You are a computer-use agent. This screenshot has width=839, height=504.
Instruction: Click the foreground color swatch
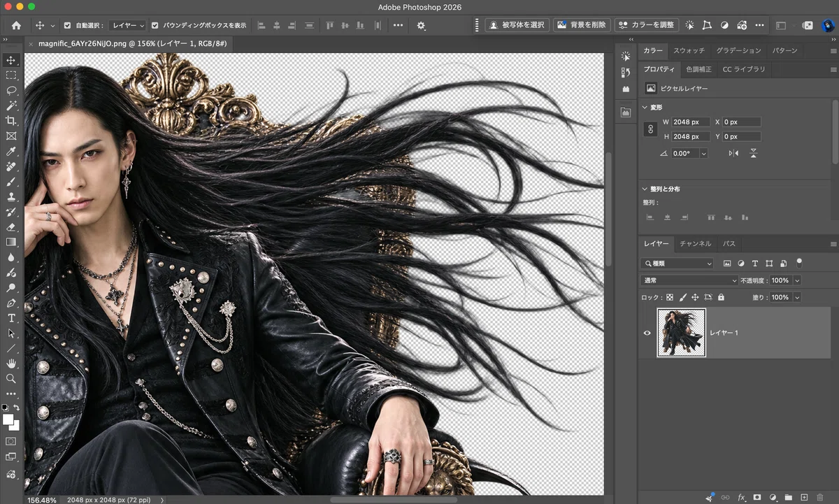pos(8,419)
